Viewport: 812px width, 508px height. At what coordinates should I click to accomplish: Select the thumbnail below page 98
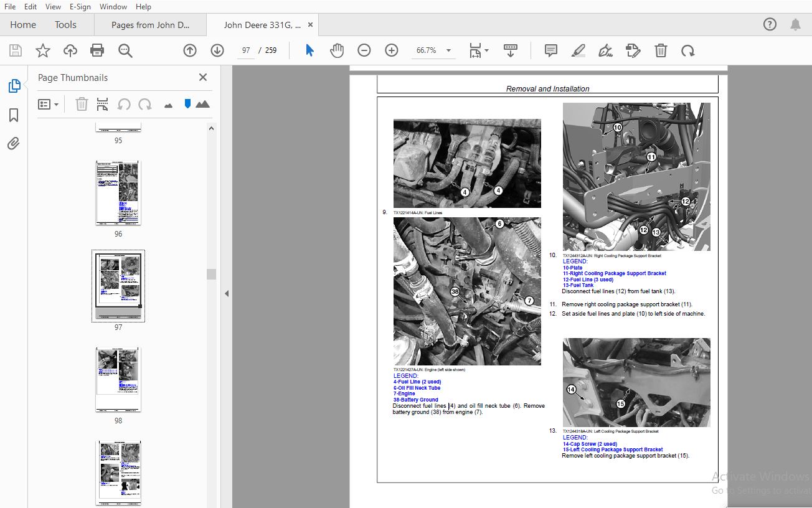pos(118,473)
